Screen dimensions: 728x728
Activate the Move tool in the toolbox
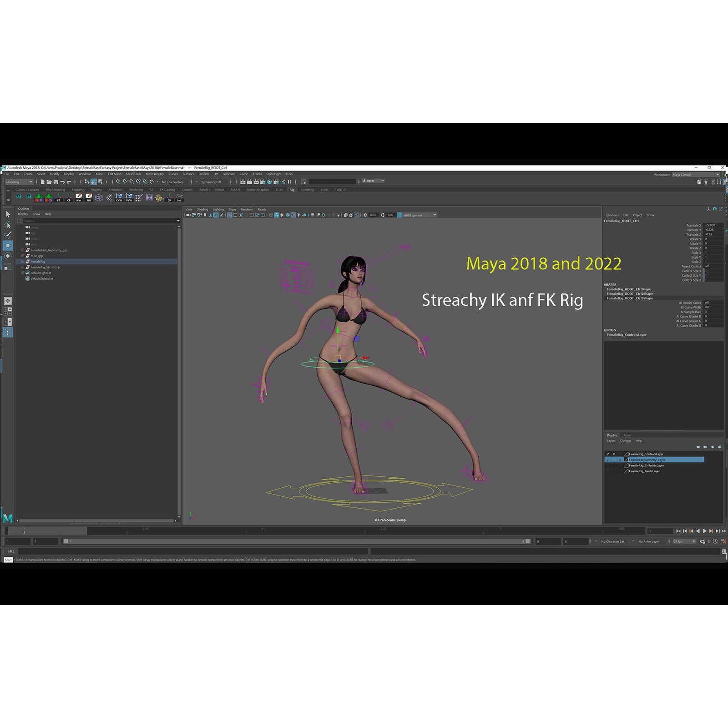(x=8, y=245)
